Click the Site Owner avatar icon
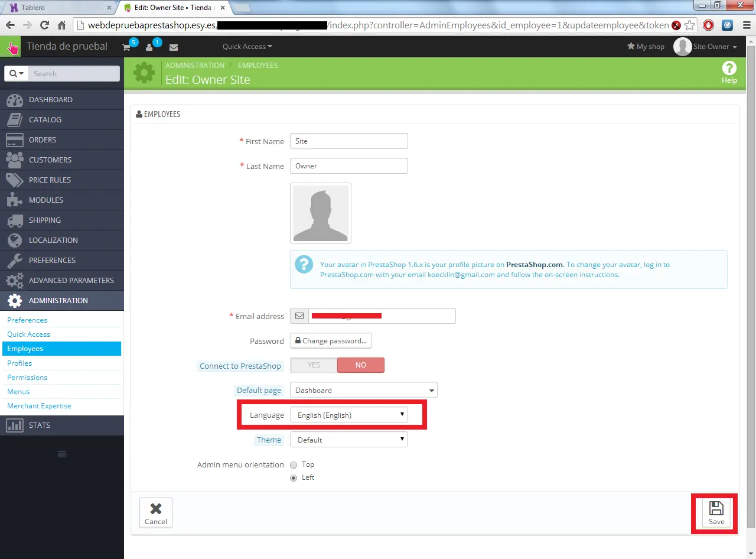 pyautogui.click(x=682, y=47)
